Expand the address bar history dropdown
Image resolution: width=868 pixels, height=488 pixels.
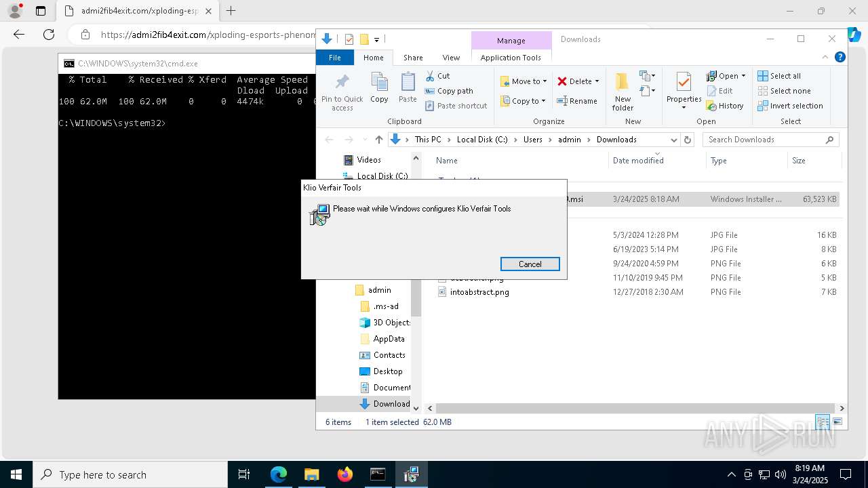(x=673, y=140)
